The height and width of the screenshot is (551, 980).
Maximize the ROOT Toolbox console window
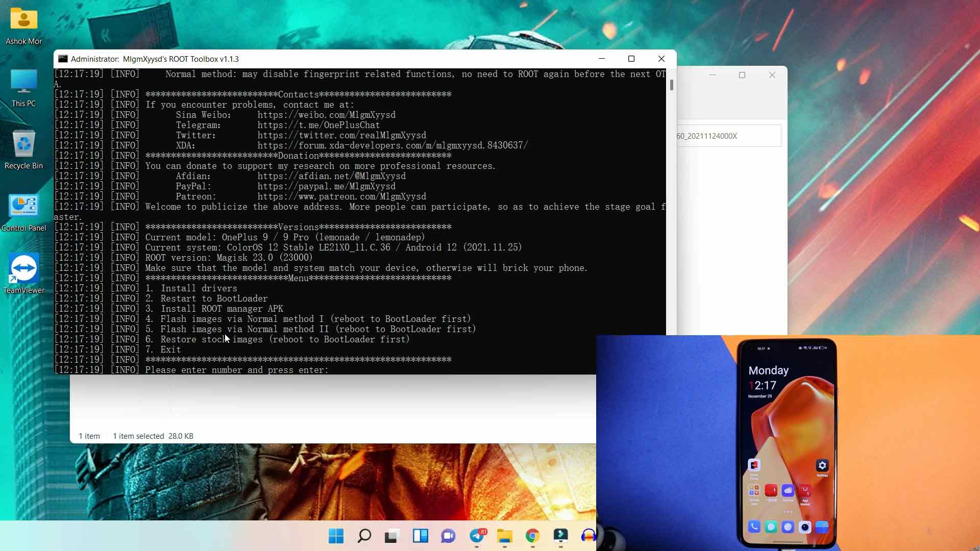coord(631,59)
